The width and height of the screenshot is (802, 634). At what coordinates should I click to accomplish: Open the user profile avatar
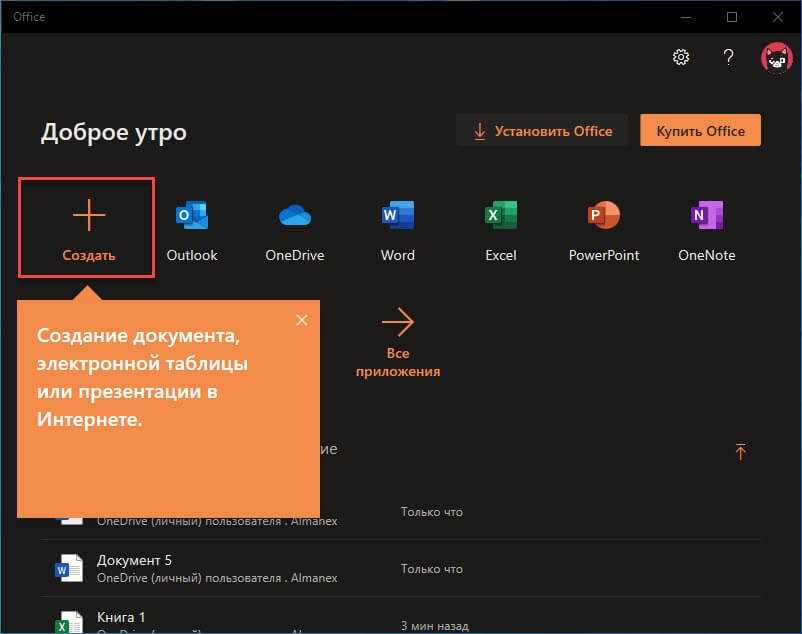click(776, 58)
